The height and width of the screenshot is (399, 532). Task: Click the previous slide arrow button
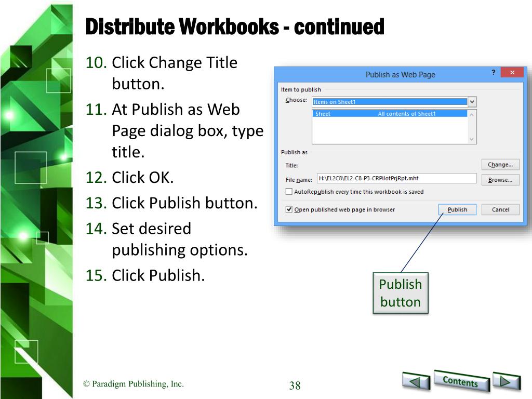[x=416, y=381]
